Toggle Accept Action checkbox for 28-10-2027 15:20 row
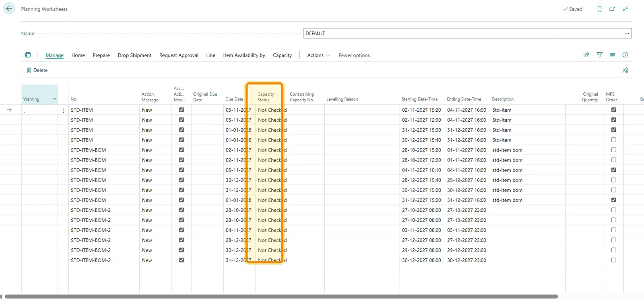The width and height of the screenshot is (644, 305). tap(182, 150)
